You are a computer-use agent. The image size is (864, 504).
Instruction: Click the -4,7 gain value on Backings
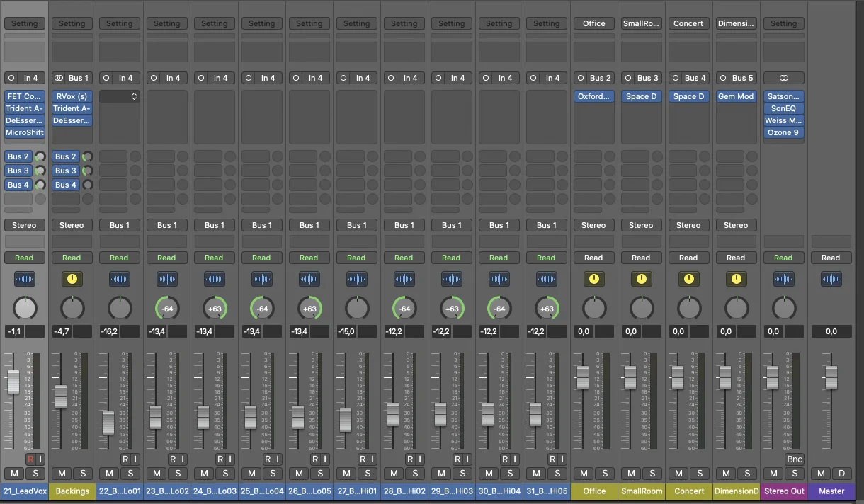[x=62, y=331]
